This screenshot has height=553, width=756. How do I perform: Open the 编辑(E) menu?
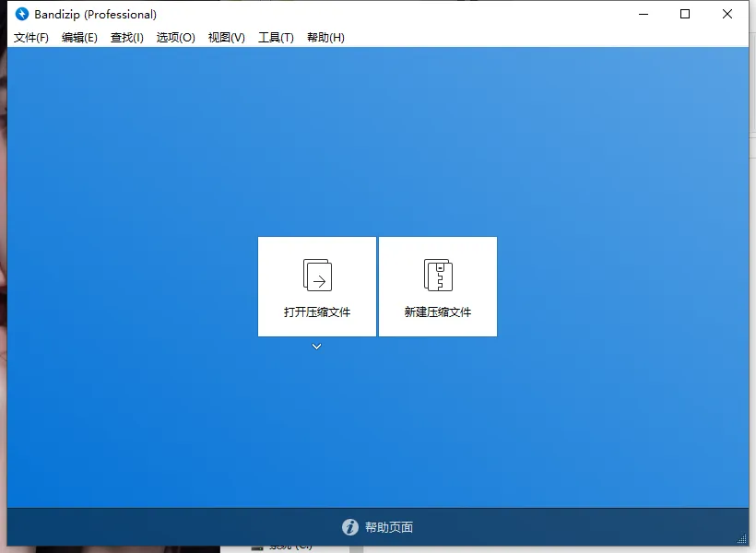click(79, 38)
